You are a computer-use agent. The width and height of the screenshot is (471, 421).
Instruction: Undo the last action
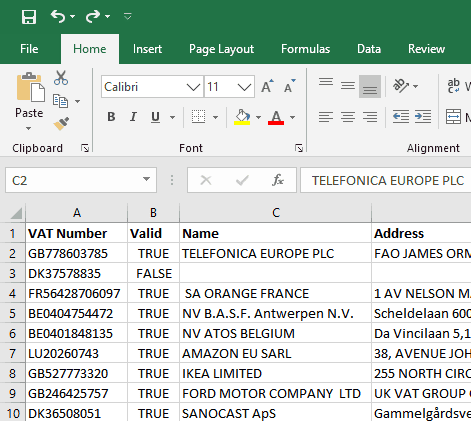(58, 16)
